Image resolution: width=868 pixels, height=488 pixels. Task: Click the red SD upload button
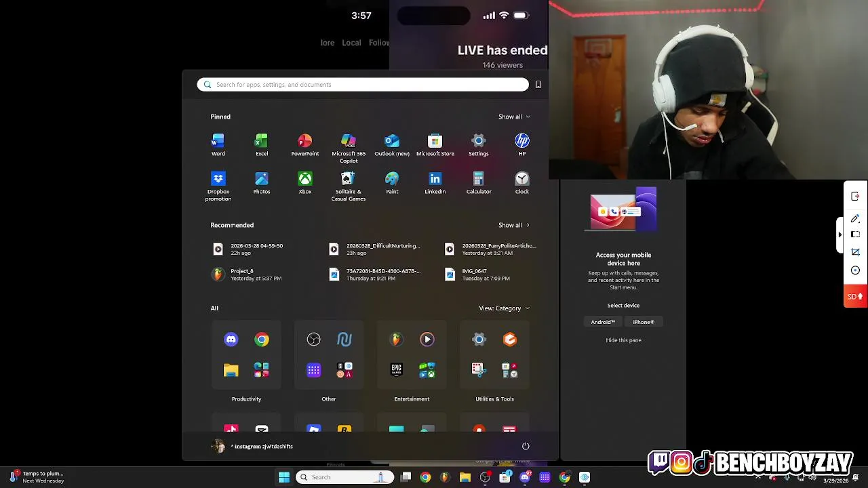855,296
